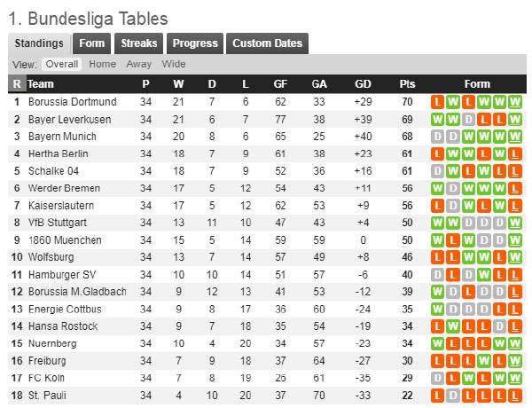The height and width of the screenshot is (408, 532).
Task: Click Bayern Munich's first D form icon
Action: (437, 137)
